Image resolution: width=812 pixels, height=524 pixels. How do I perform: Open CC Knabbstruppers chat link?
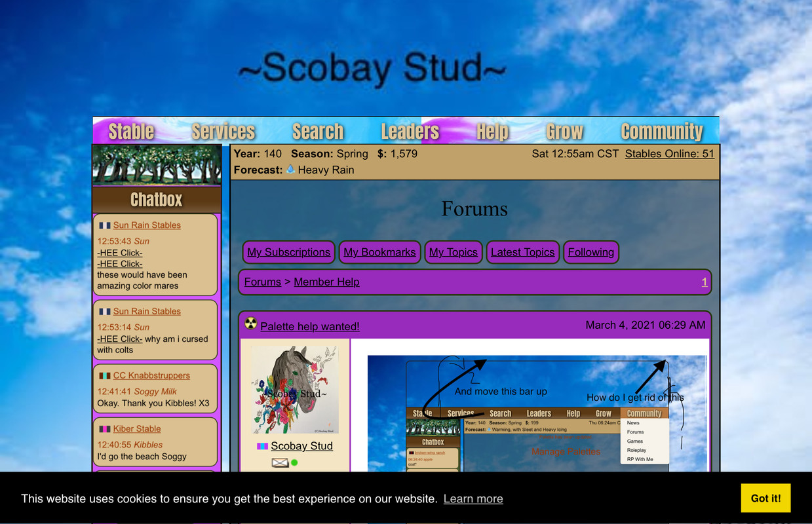151,376
